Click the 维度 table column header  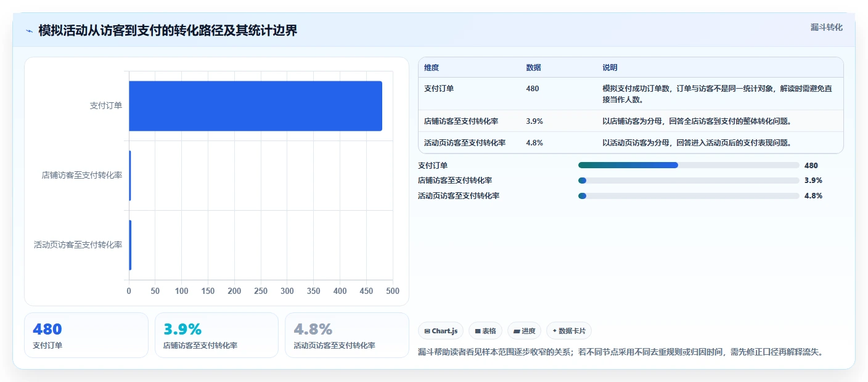(432, 68)
